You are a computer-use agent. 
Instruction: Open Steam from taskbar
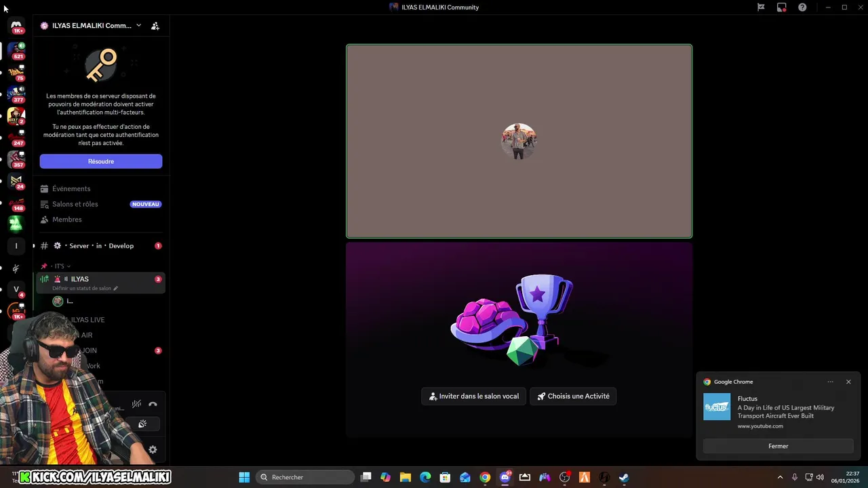(624, 477)
